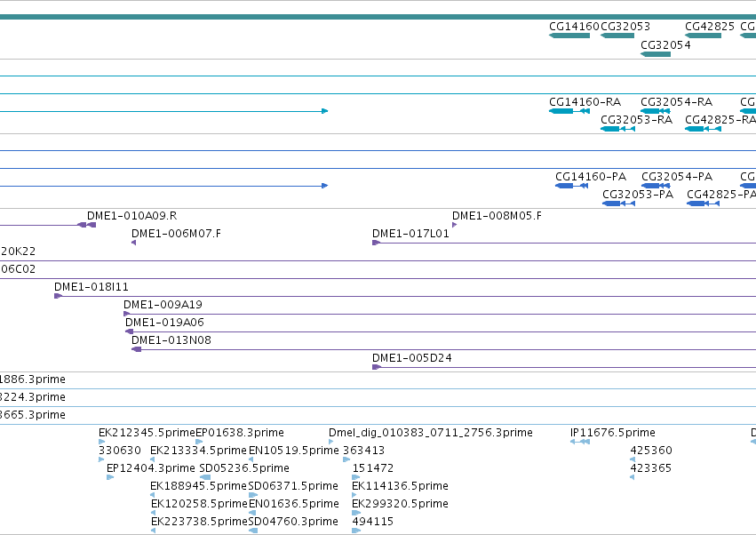Click the CG32054 gene glyph
Image resolution: width=756 pixels, height=535 pixels.
(x=656, y=54)
